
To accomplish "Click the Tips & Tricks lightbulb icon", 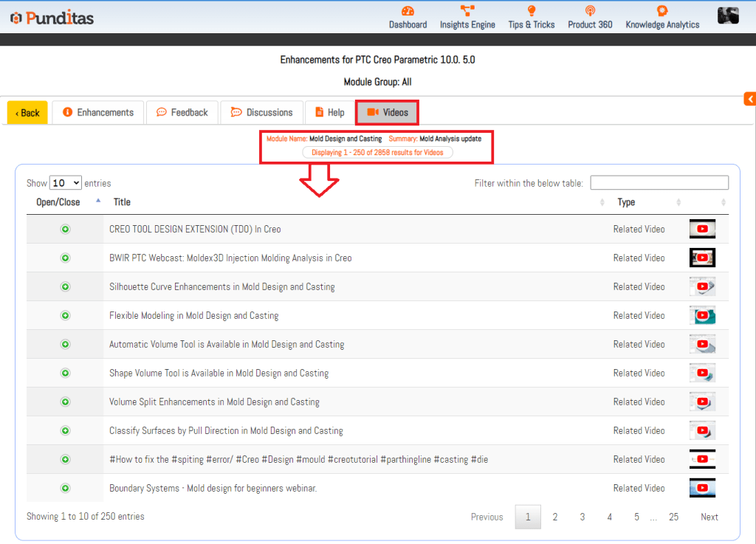I will click(531, 11).
